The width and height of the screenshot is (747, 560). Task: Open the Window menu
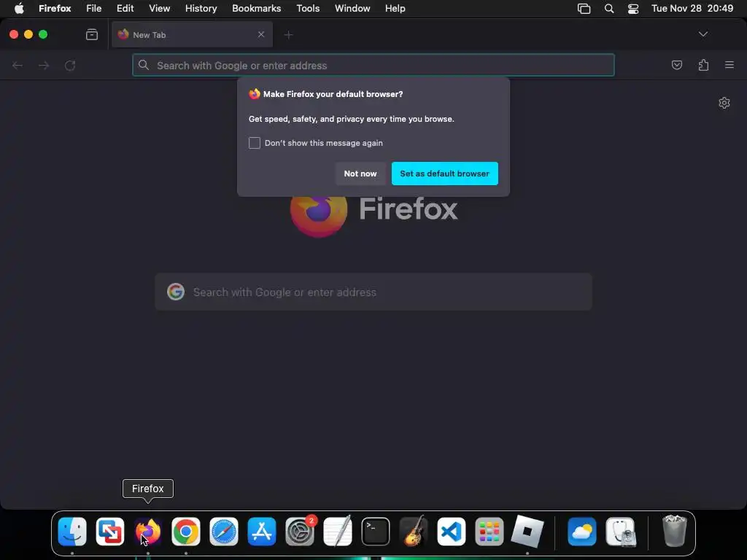[352, 9]
